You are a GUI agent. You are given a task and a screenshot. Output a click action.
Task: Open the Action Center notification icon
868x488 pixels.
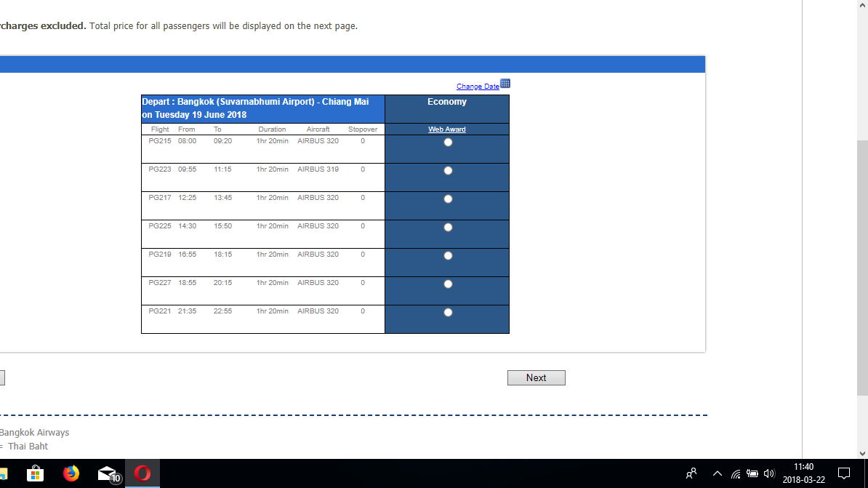pyautogui.click(x=843, y=473)
